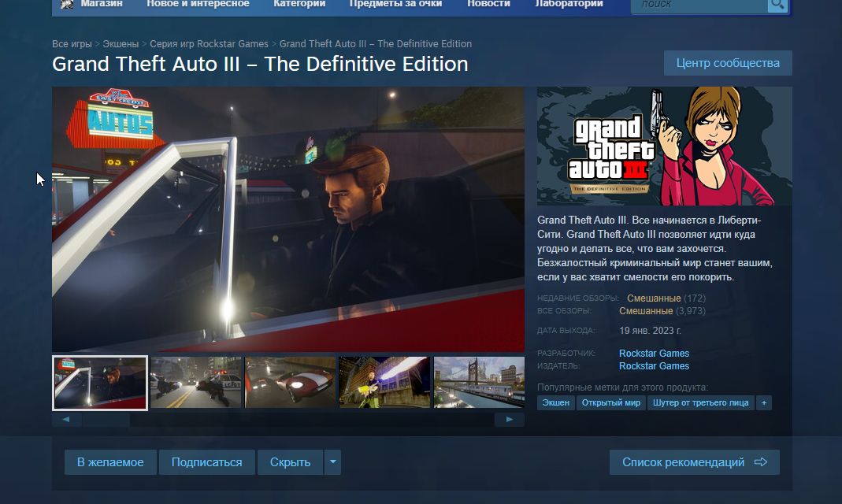Click the main screenshot of the game
Screen dimensions: 842x504
[x=288, y=220]
